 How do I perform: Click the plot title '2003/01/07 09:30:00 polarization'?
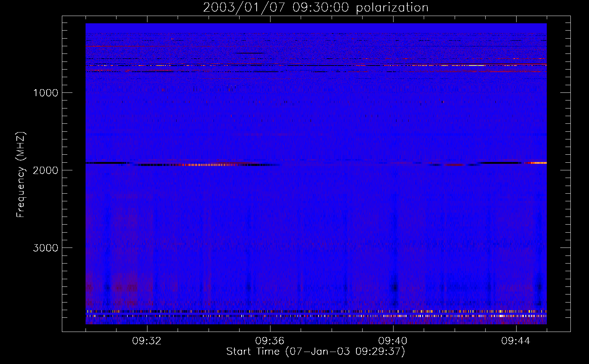(316, 8)
